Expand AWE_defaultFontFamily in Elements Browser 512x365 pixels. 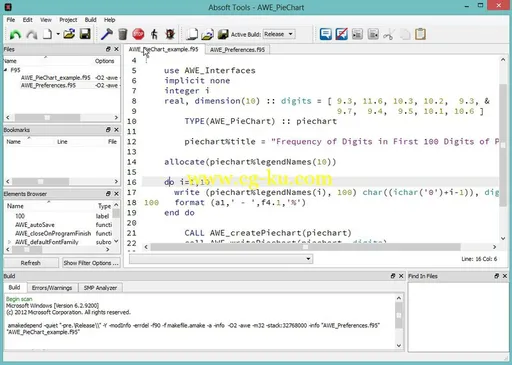tap(9, 242)
